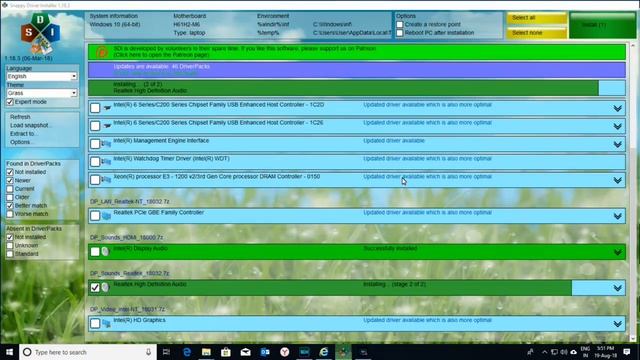Click USB controller 1C26 device icon
640x360 pixels.
[107, 126]
